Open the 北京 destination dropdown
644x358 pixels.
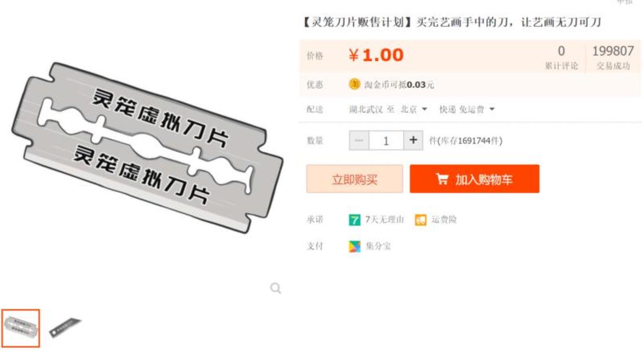point(413,110)
